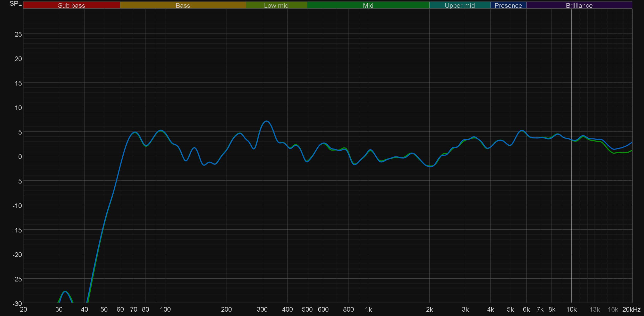Select the Mid band header
This screenshot has height=316, width=644.
coord(368,5)
